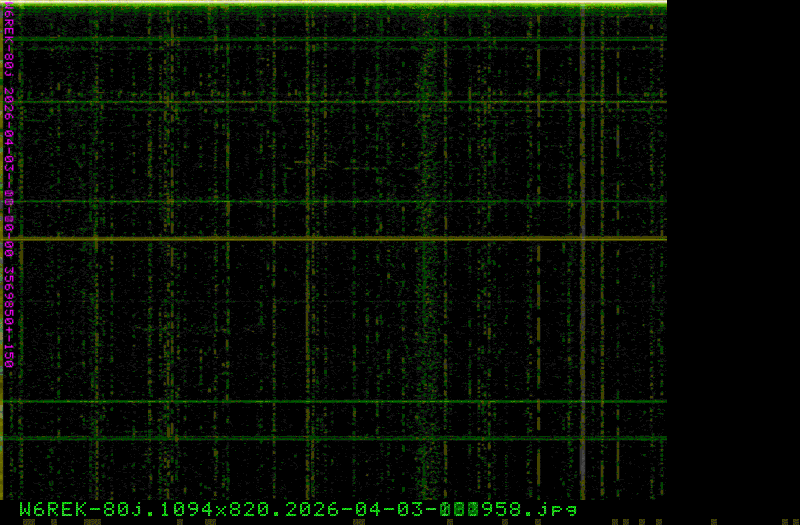Click the "2026-04-03" date in the bottom filename
Viewport: 800px width, 525px height.
[357, 508]
